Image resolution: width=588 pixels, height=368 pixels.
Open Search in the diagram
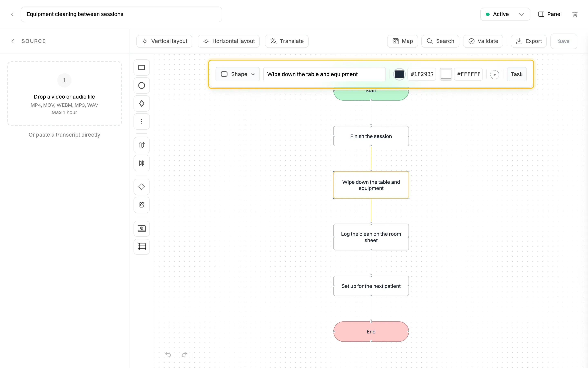[x=440, y=41]
